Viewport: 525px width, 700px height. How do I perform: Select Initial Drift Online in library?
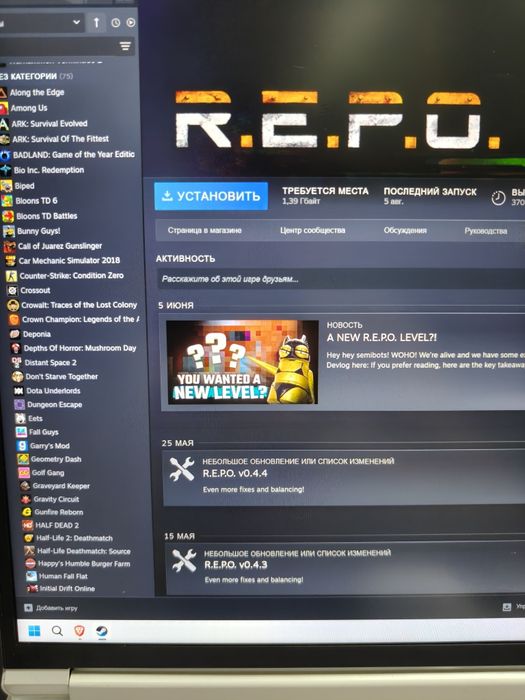pyautogui.click(x=67, y=589)
